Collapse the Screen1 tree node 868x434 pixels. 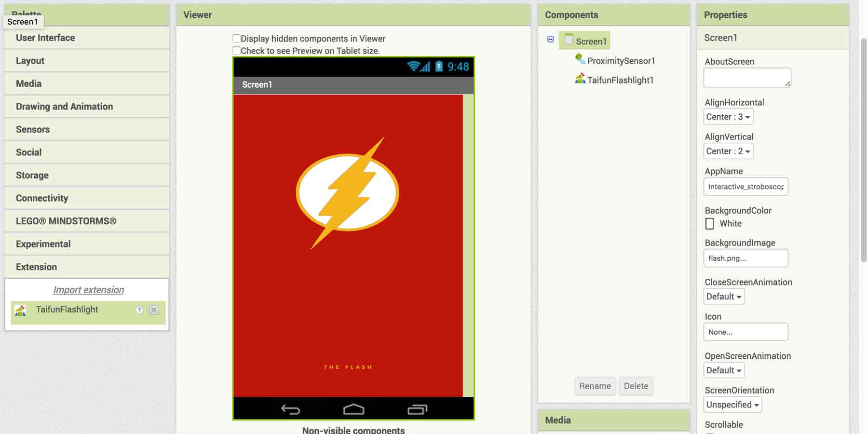(550, 40)
